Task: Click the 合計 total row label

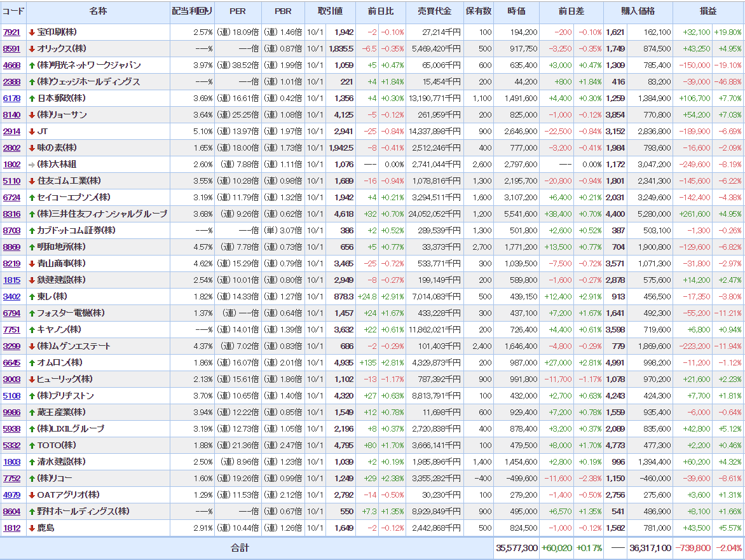Action: pyautogui.click(x=240, y=547)
